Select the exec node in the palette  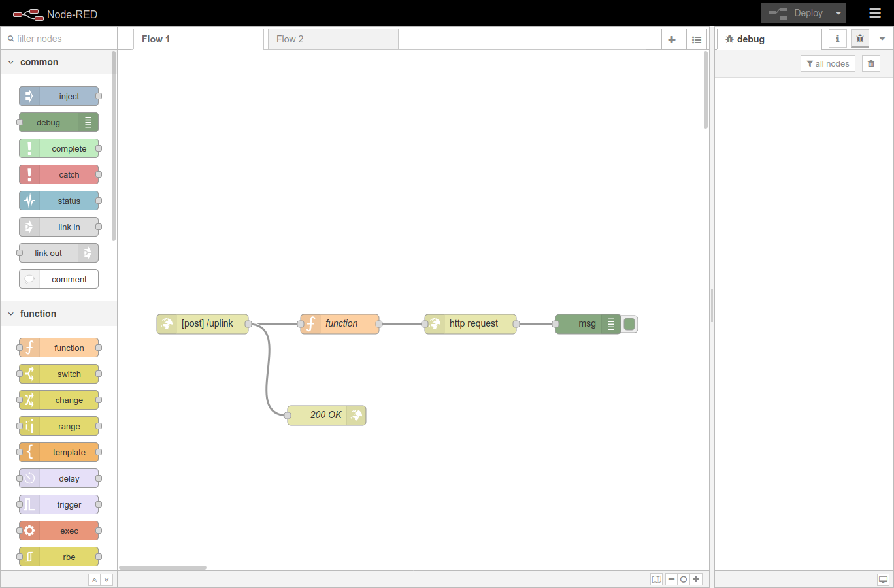click(58, 531)
